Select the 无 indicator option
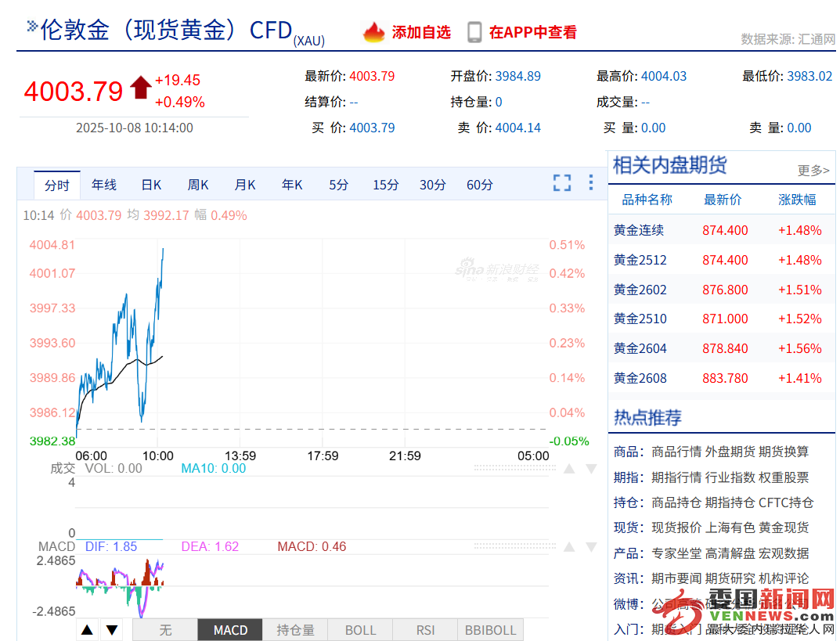The width and height of the screenshot is (840, 641). pyautogui.click(x=165, y=630)
